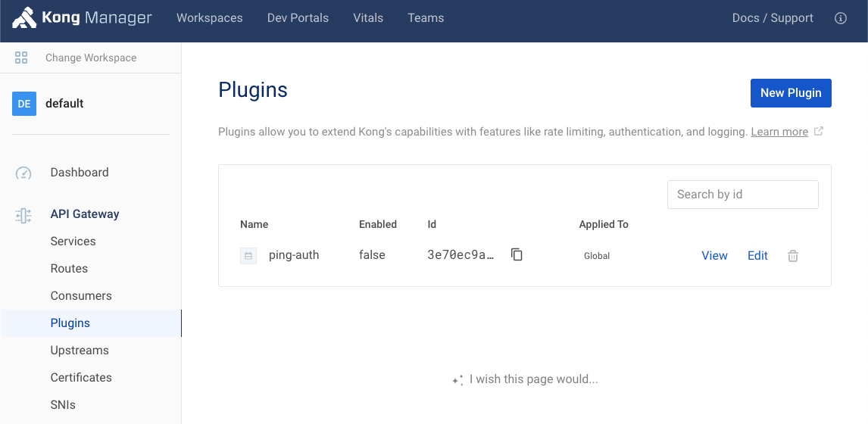Open the Learn more link
This screenshot has width=868, height=424.
pyautogui.click(x=779, y=132)
